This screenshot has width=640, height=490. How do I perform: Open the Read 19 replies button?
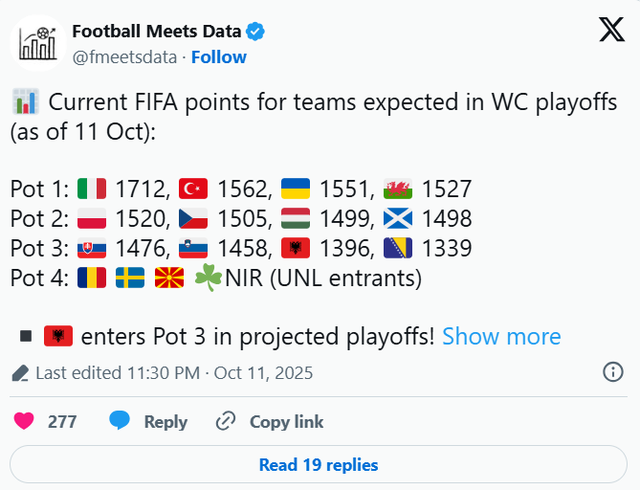pos(319,465)
